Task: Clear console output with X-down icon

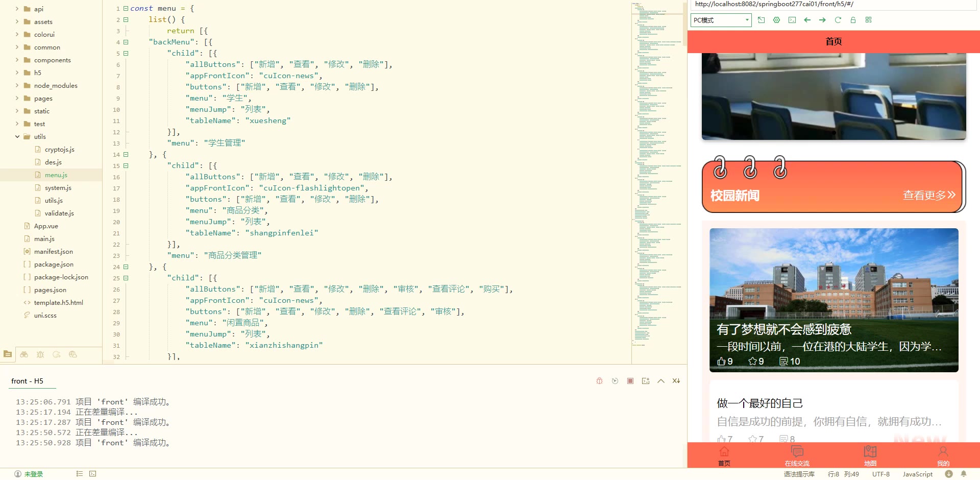Action: coord(676,381)
